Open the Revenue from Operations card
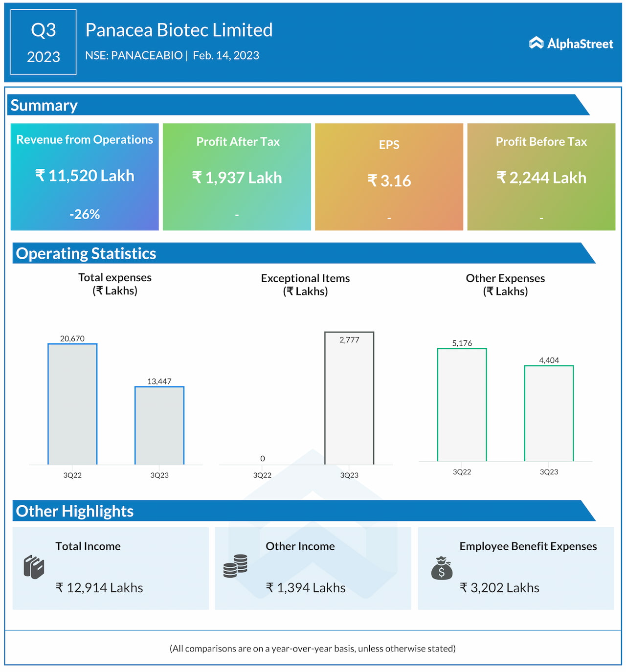The image size is (626, 672). (85, 177)
